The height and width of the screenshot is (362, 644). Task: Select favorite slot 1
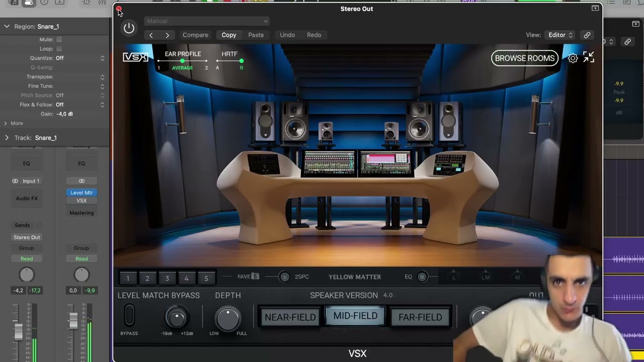128,278
